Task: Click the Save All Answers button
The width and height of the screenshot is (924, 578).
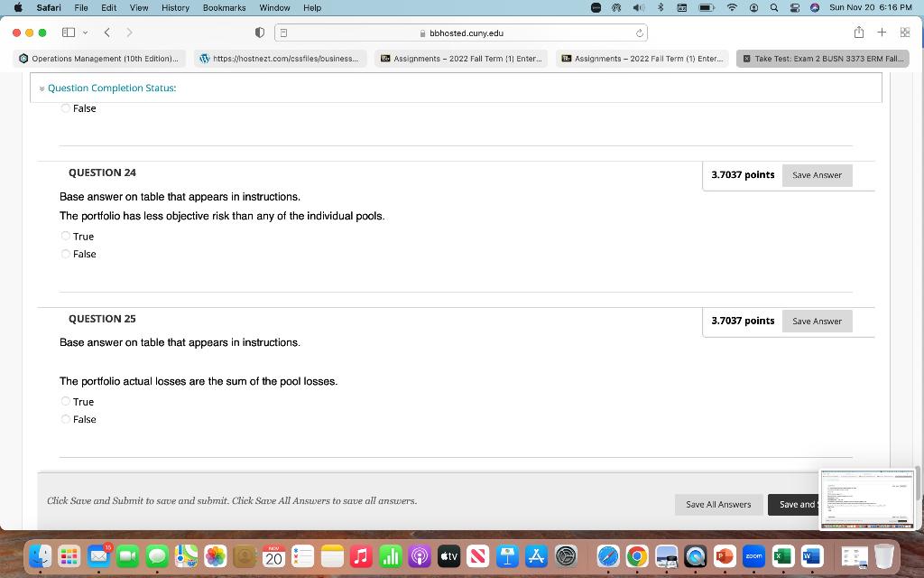Action: tap(718, 504)
